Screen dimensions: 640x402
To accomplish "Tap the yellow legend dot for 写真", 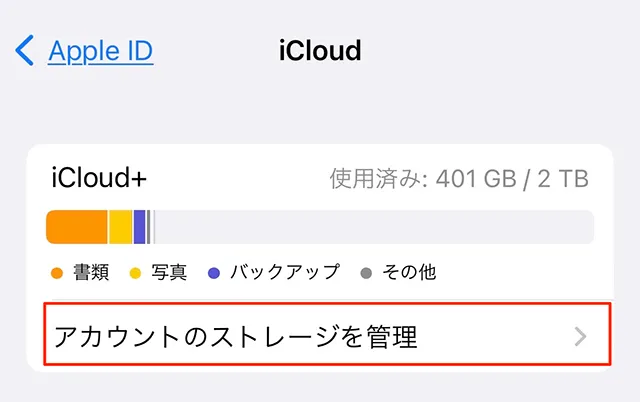I will click(135, 272).
